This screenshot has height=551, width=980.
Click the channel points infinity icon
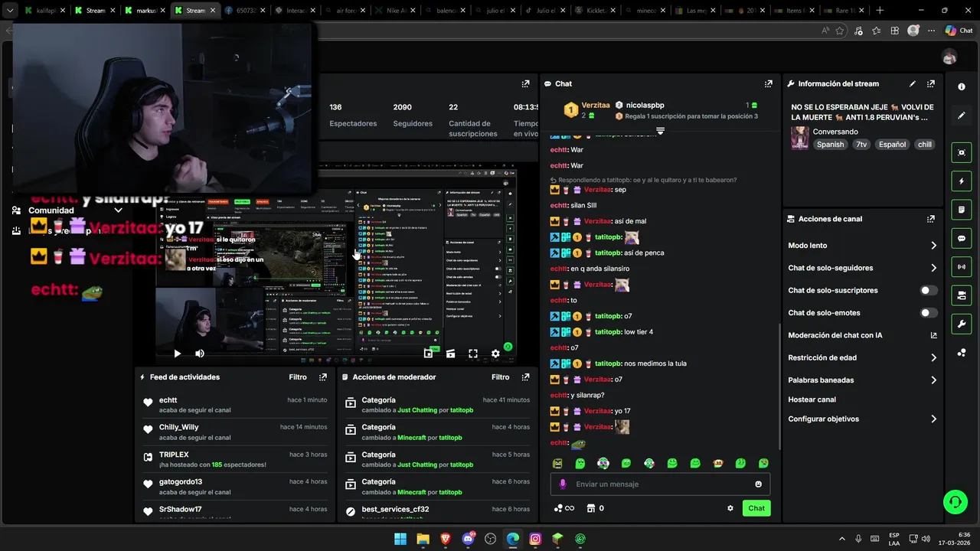(x=563, y=508)
